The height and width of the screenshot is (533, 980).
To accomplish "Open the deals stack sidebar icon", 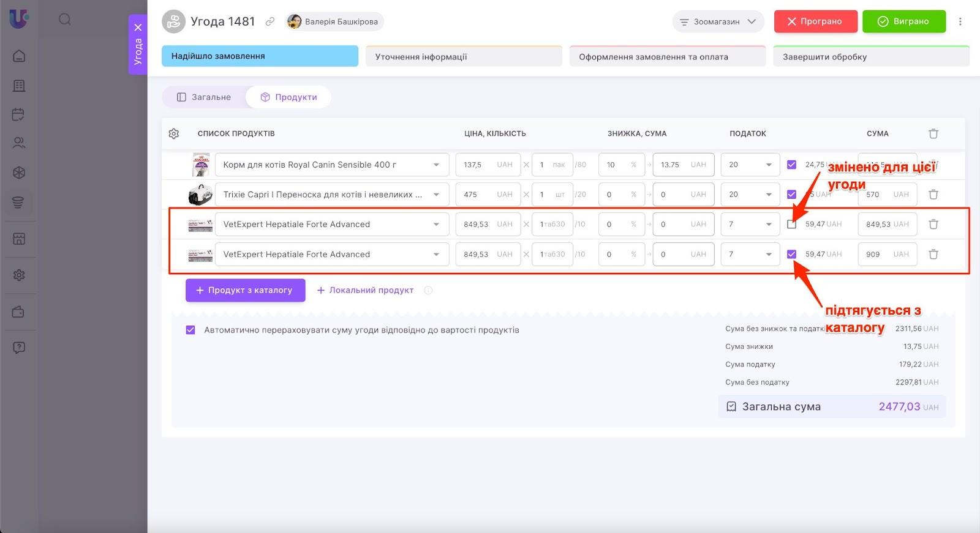I will (19, 202).
